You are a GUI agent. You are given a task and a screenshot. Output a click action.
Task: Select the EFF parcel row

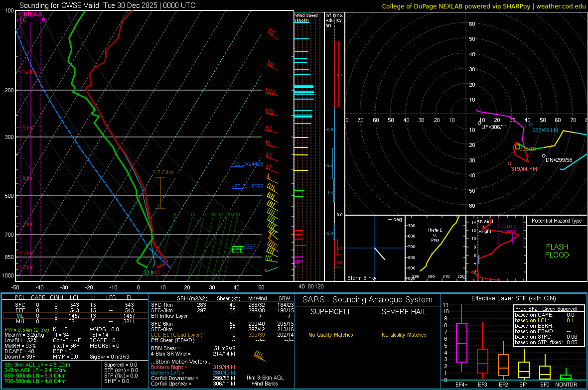tap(75, 310)
